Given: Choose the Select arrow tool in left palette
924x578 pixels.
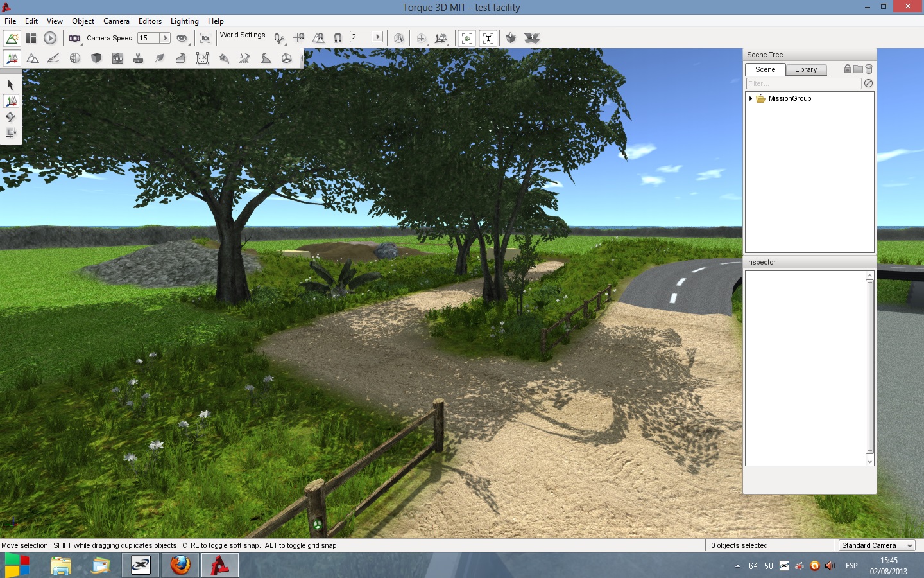Looking at the screenshot, I should click(10, 85).
